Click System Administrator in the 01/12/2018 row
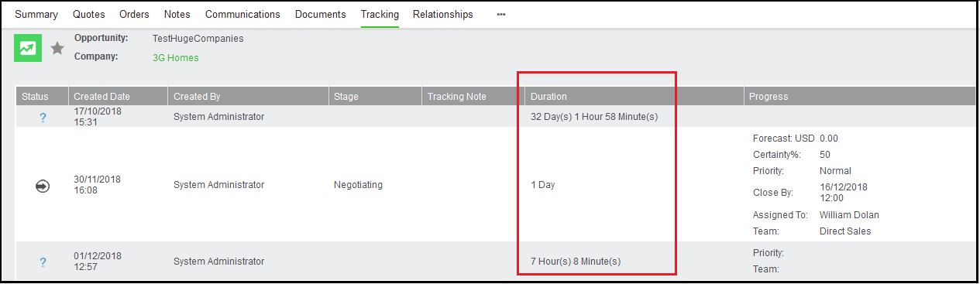Screen dimensions: 980x284 tap(218, 262)
